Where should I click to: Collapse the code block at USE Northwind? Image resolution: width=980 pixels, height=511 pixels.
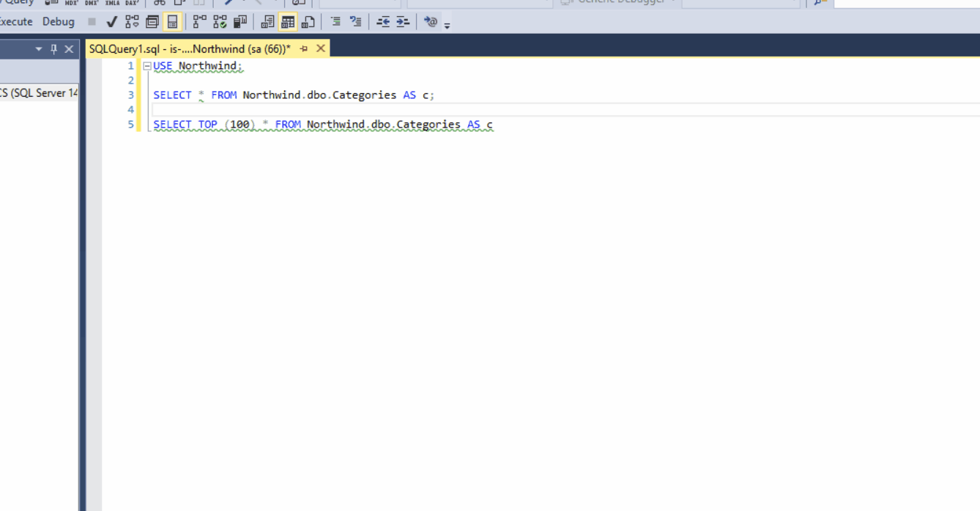(x=147, y=66)
